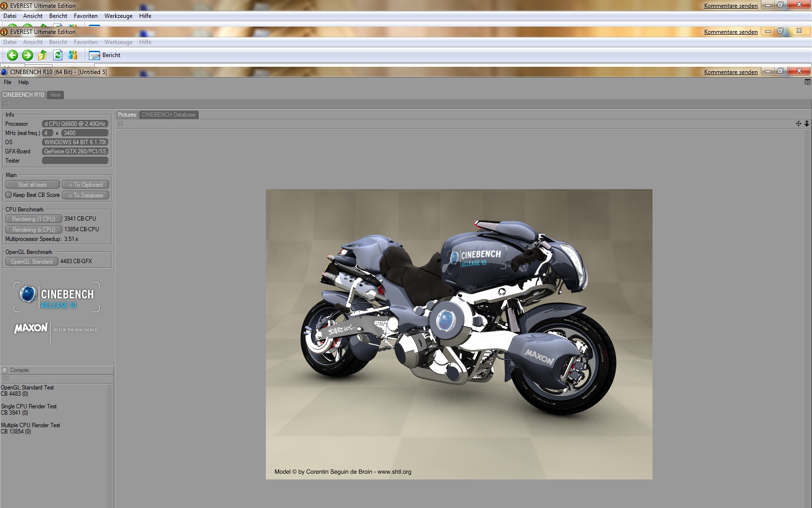
Task: Click the move-view cross arrows icon
Action: [798, 124]
